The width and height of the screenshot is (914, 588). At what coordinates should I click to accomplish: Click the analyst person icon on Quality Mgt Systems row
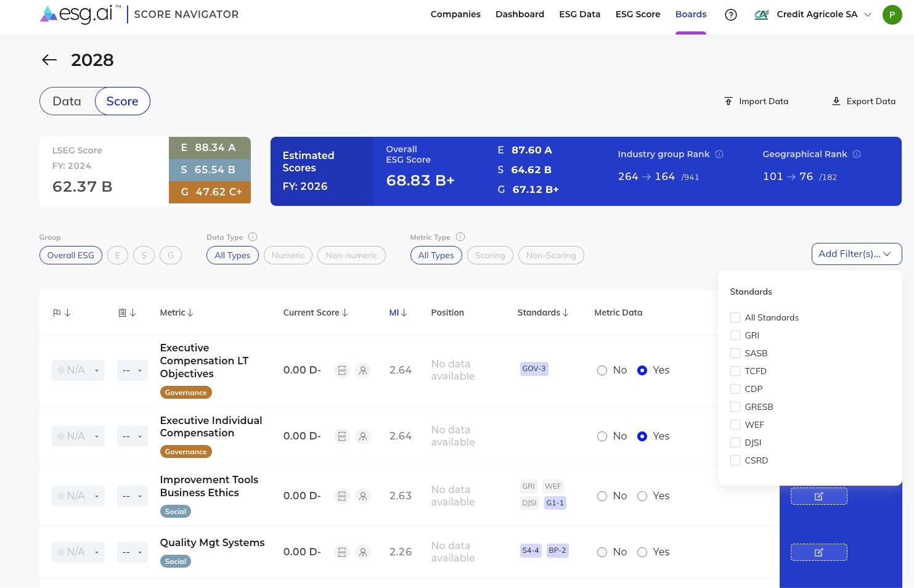(363, 552)
